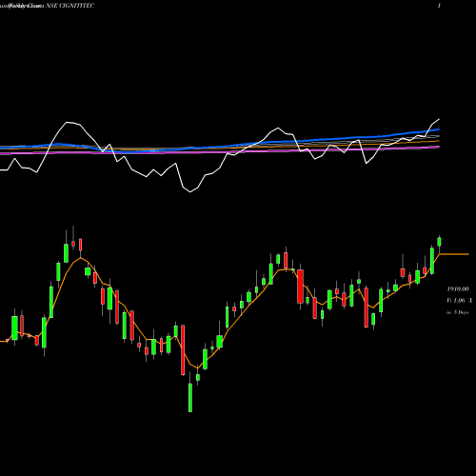Image resolution: width=476 pixels, height=476 pixels.
Task: Click the small red candle at the chart's highest high
Action: 73,244
